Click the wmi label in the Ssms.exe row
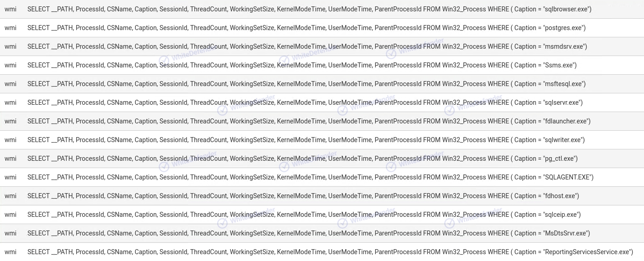This screenshot has width=644, height=261. tap(10, 65)
